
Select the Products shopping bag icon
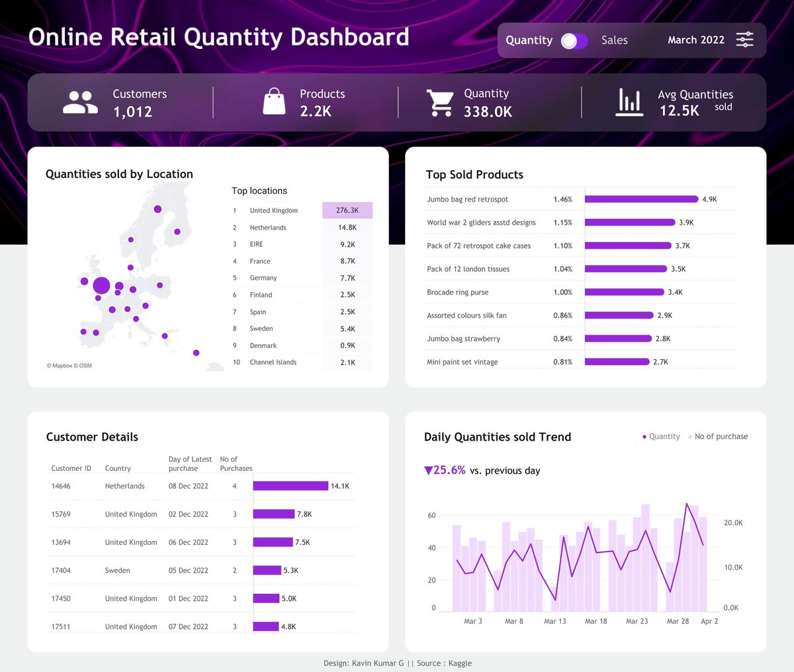point(274,101)
